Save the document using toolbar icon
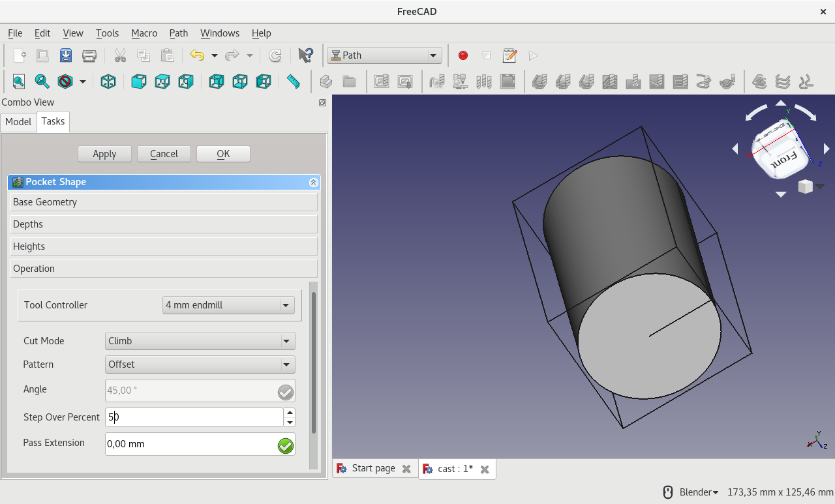 pyautogui.click(x=66, y=55)
